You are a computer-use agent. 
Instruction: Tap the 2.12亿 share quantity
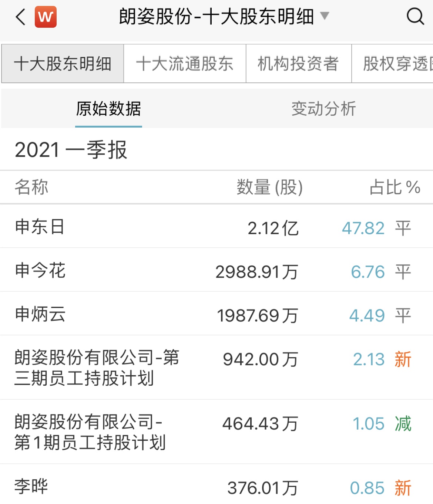[273, 228]
